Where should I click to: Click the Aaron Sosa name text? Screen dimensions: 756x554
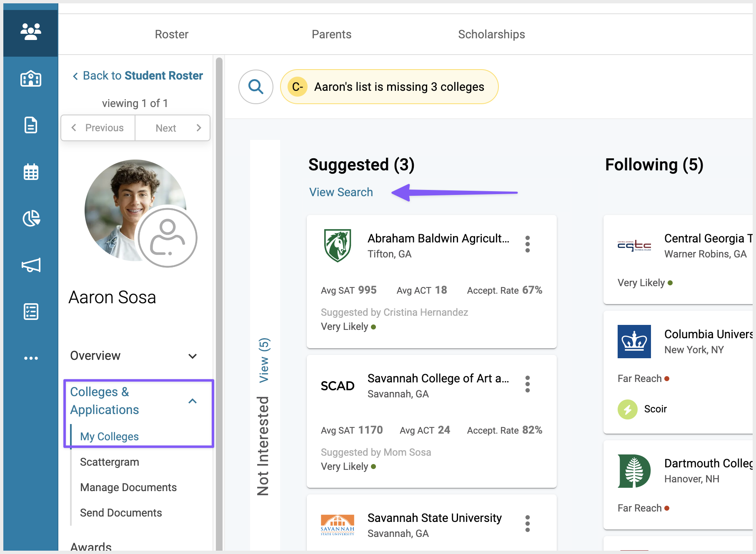click(113, 297)
